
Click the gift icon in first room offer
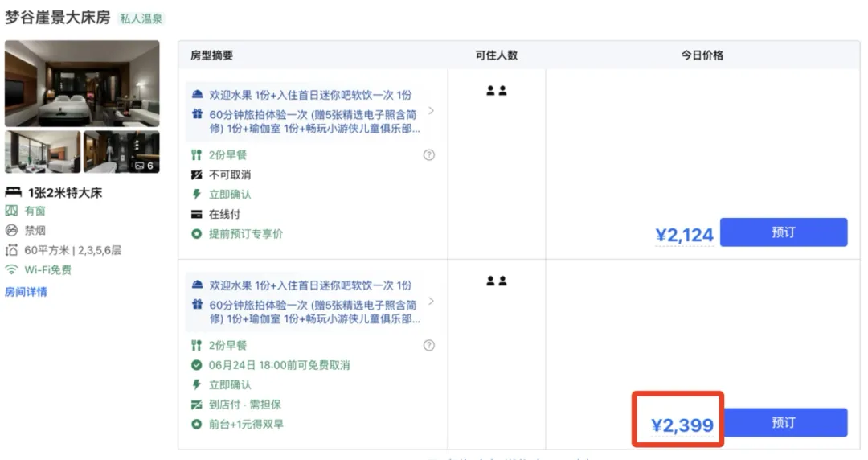coord(197,114)
